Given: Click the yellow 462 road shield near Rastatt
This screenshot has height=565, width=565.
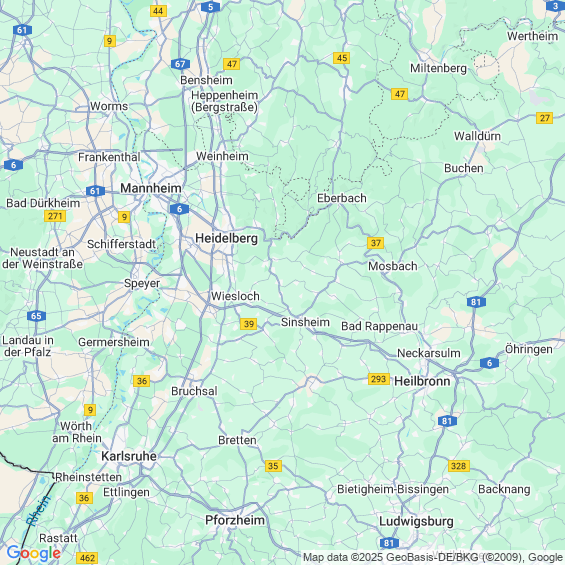Looking at the screenshot, I should pos(87,558).
